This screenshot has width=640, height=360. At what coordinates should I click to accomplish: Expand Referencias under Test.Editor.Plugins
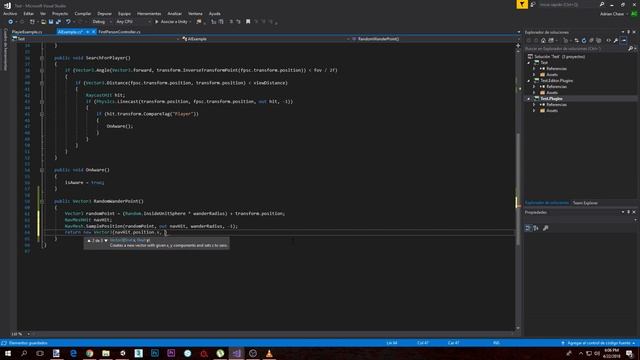(534, 87)
